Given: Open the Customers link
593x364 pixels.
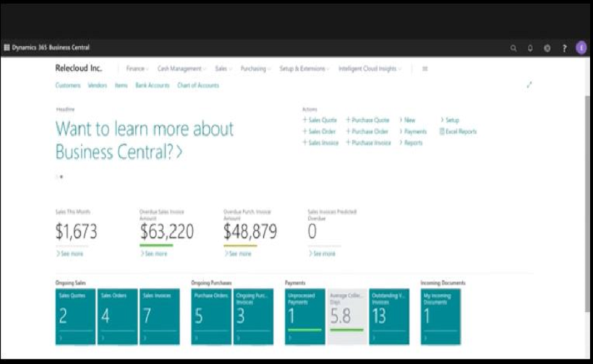Looking at the screenshot, I should pyautogui.click(x=68, y=85).
